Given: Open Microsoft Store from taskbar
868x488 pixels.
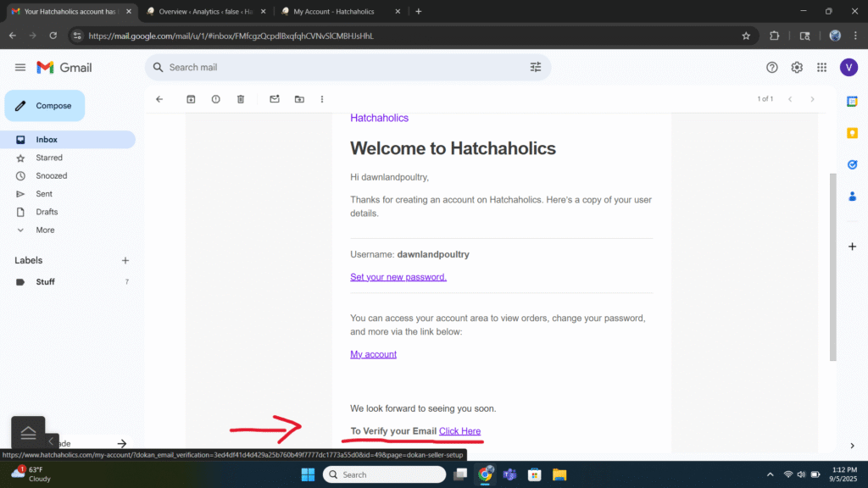Looking at the screenshot, I should pyautogui.click(x=535, y=474).
